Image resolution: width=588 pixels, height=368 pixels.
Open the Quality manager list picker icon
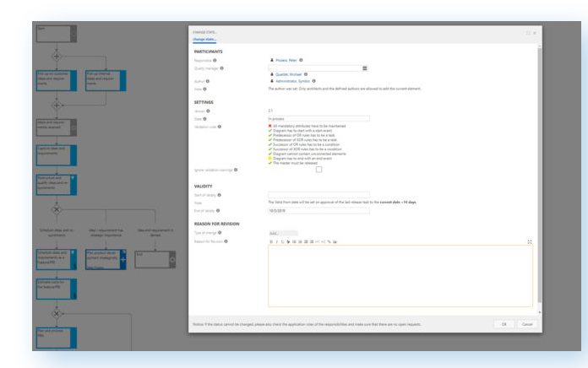pos(364,68)
